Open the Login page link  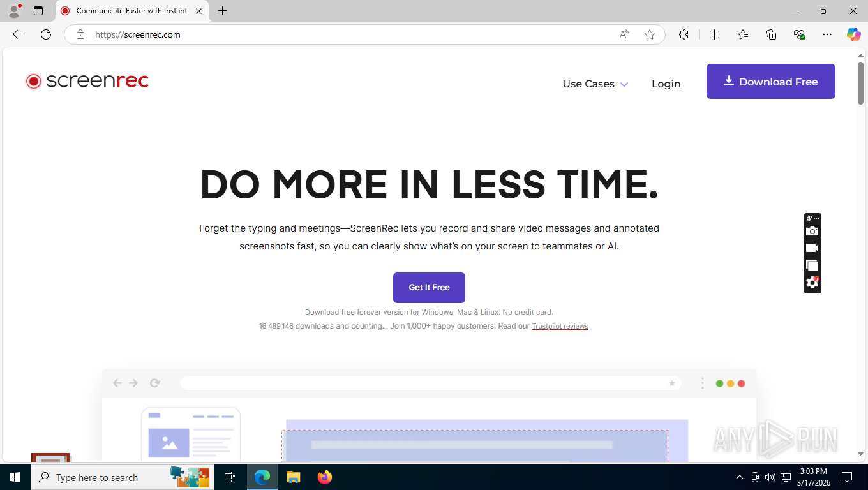666,84
